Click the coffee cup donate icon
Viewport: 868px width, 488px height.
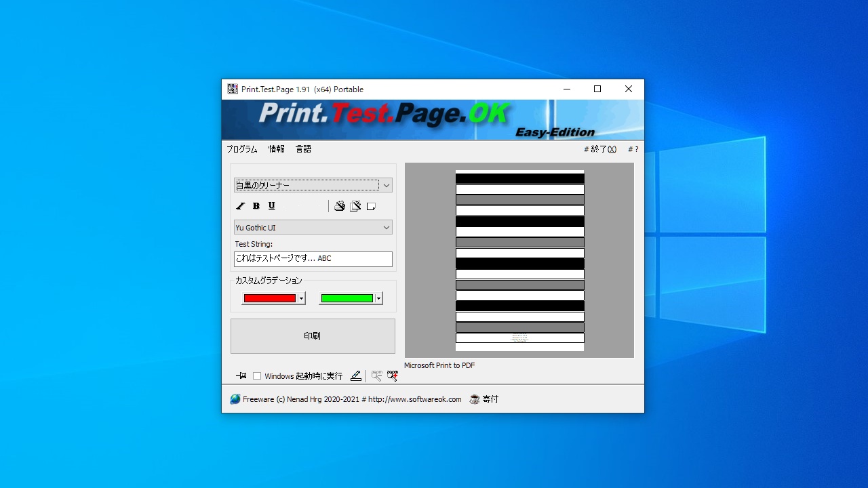[475, 399]
